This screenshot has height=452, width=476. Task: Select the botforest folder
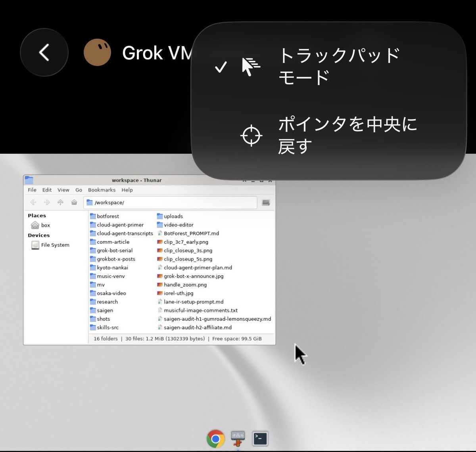[x=105, y=216]
